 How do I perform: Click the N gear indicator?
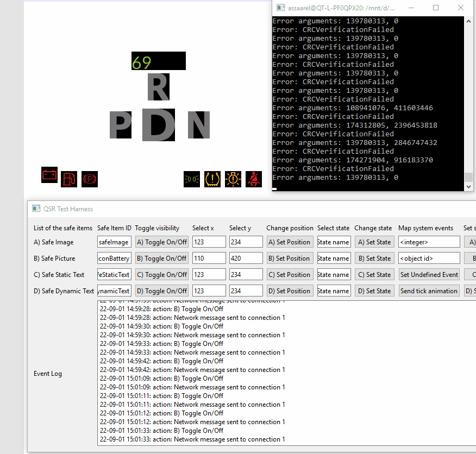click(x=198, y=125)
